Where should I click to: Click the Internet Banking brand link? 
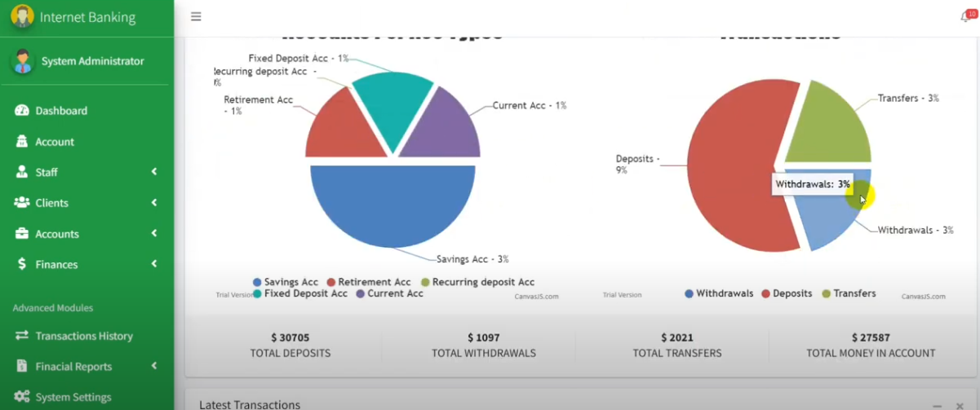click(x=86, y=17)
